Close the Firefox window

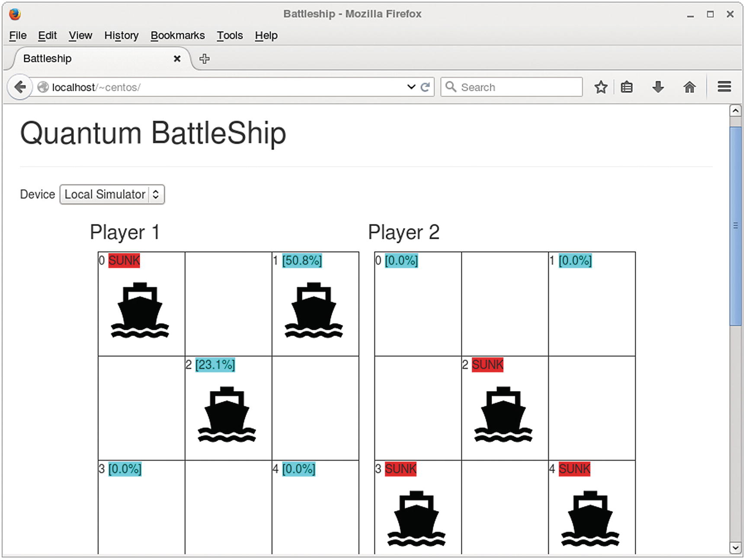[x=730, y=14]
